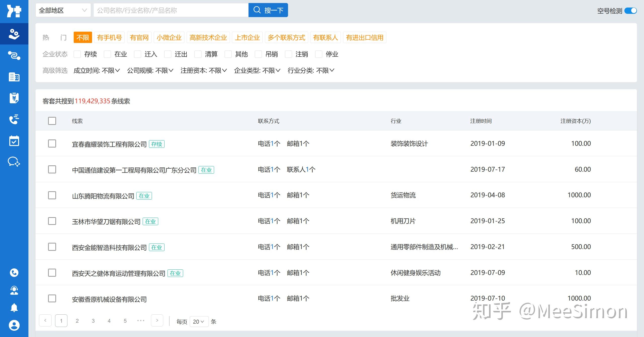Select the 多个联系方式 filter tag

pyautogui.click(x=287, y=37)
